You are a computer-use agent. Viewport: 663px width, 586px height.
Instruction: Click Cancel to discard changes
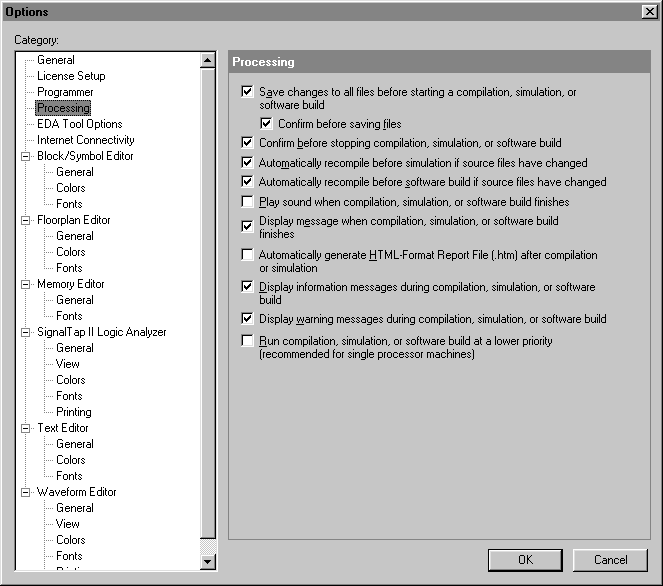click(x=610, y=560)
